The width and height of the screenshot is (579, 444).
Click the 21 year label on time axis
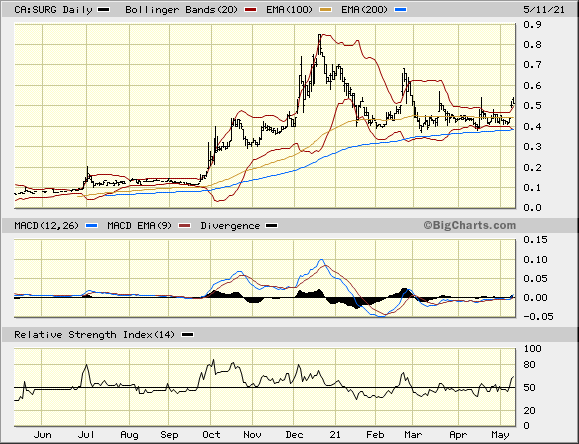(335, 435)
